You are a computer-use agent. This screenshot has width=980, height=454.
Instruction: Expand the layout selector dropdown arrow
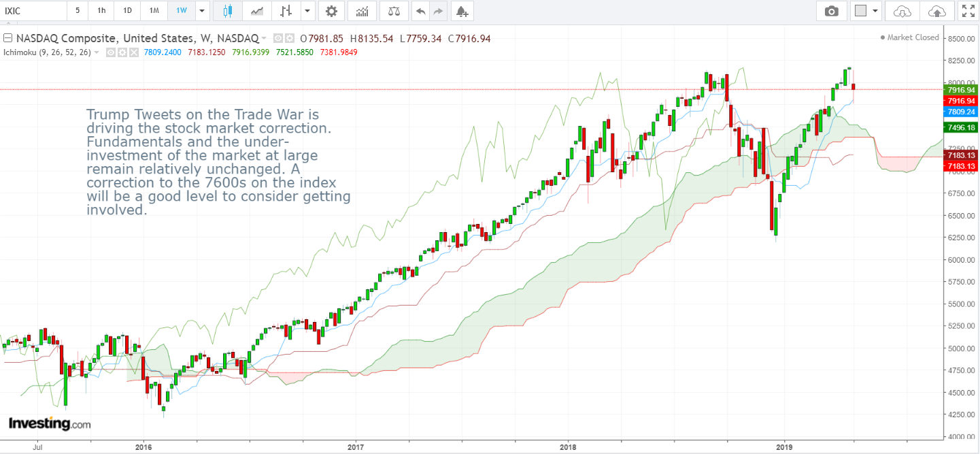(875, 11)
